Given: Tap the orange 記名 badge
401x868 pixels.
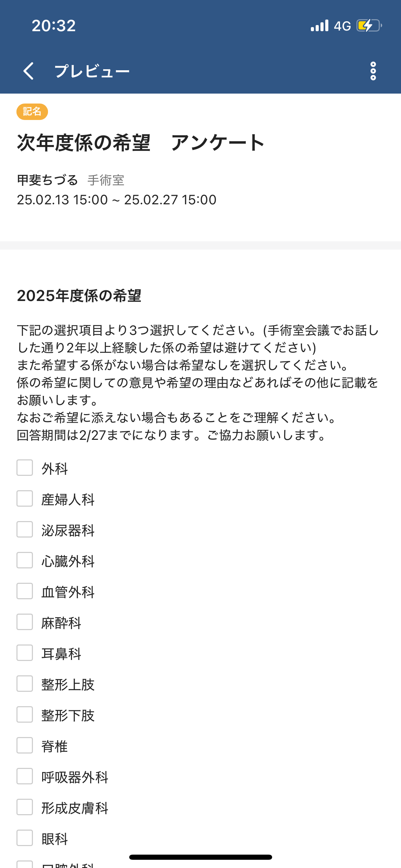Looking at the screenshot, I should [32, 112].
